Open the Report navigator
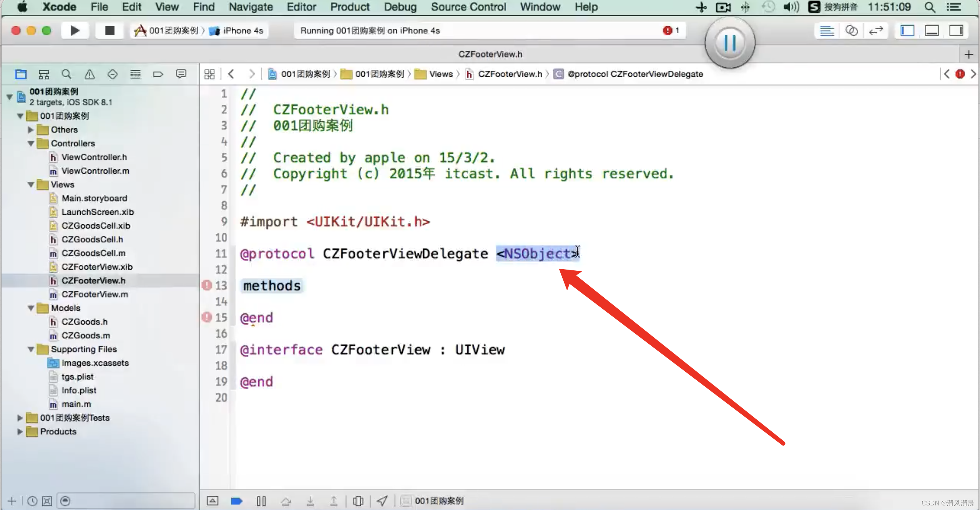 click(181, 74)
